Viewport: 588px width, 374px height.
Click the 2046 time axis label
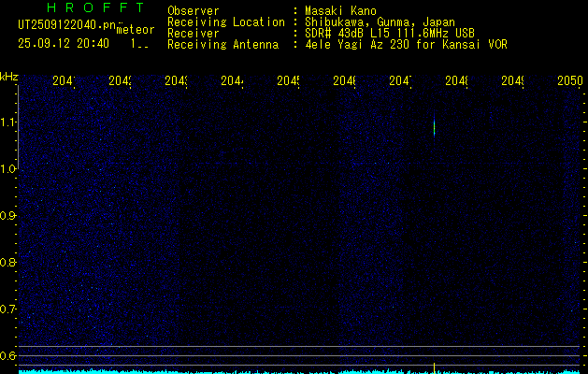pyautogui.click(x=345, y=80)
